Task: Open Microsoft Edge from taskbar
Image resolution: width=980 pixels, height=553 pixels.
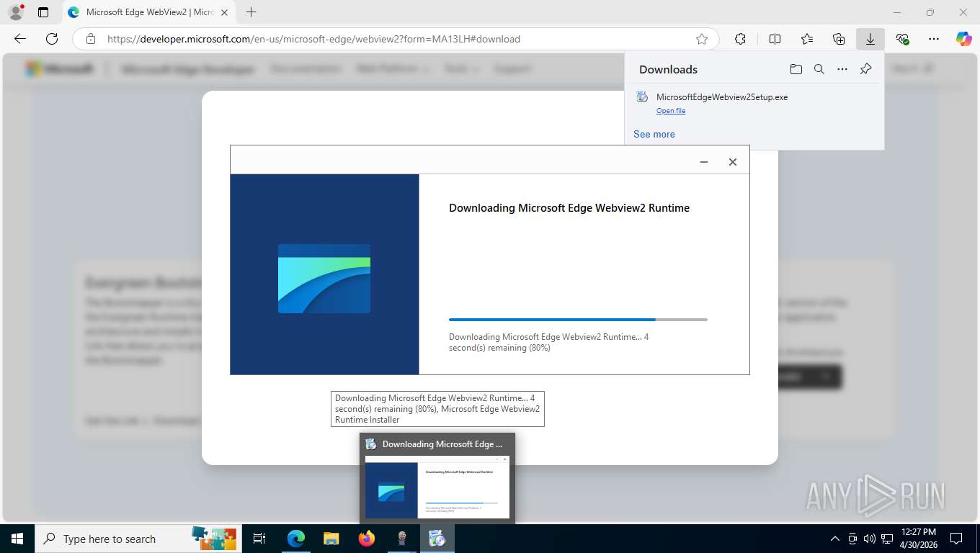Action: tap(295, 539)
